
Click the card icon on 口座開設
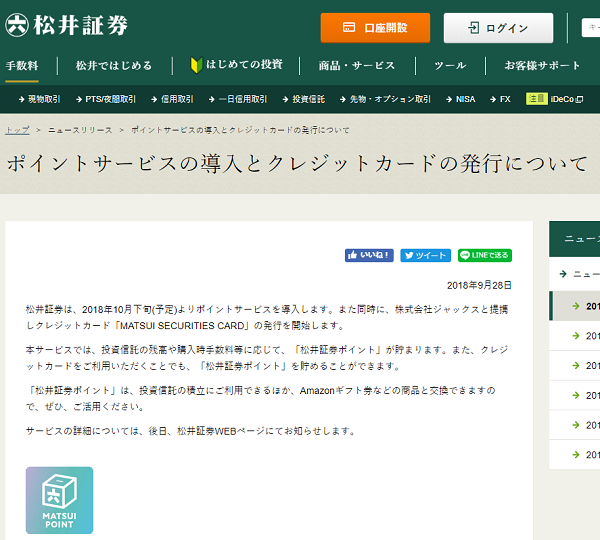(349, 27)
